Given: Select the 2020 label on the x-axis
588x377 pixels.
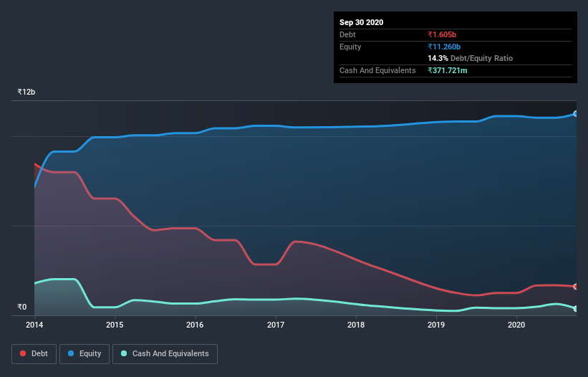Looking at the screenshot, I should pyautogui.click(x=516, y=325).
